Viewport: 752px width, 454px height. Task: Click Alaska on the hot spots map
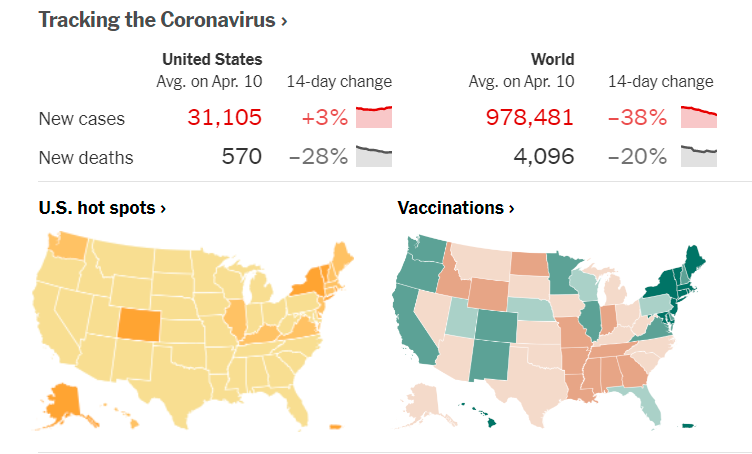[60, 402]
